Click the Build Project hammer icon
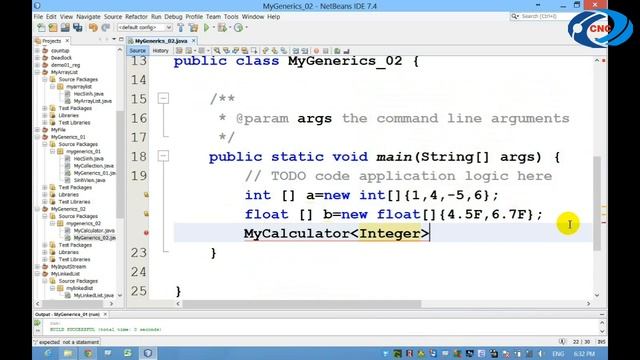The height and width of the screenshot is (360, 640). (181, 28)
